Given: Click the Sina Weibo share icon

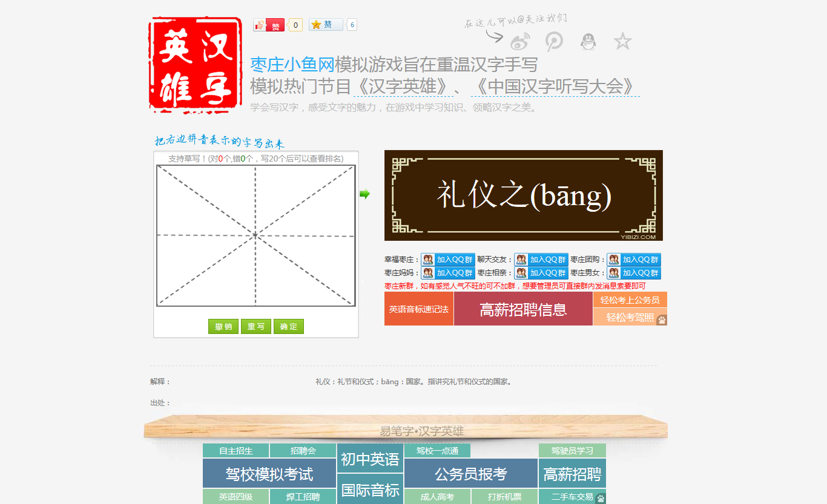Looking at the screenshot, I should (x=519, y=42).
